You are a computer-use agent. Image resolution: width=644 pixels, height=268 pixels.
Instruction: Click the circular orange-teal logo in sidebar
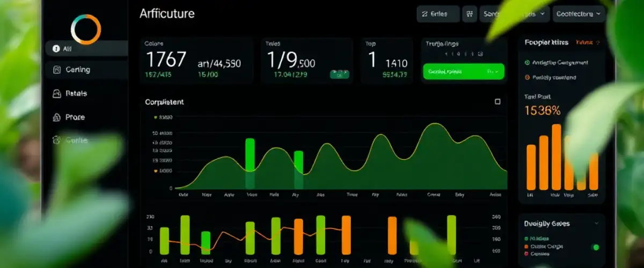tap(86, 29)
